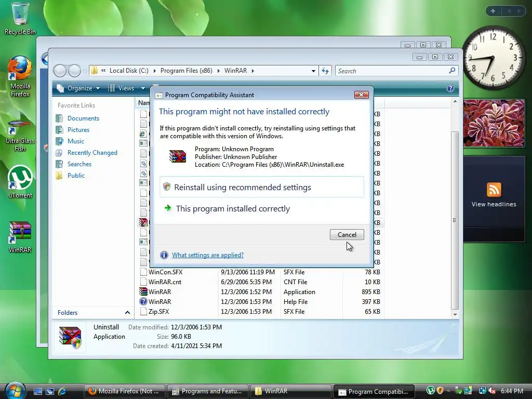Click the RSS feed icon in the sidebar gadget
The image size is (532, 399).
pos(494,189)
